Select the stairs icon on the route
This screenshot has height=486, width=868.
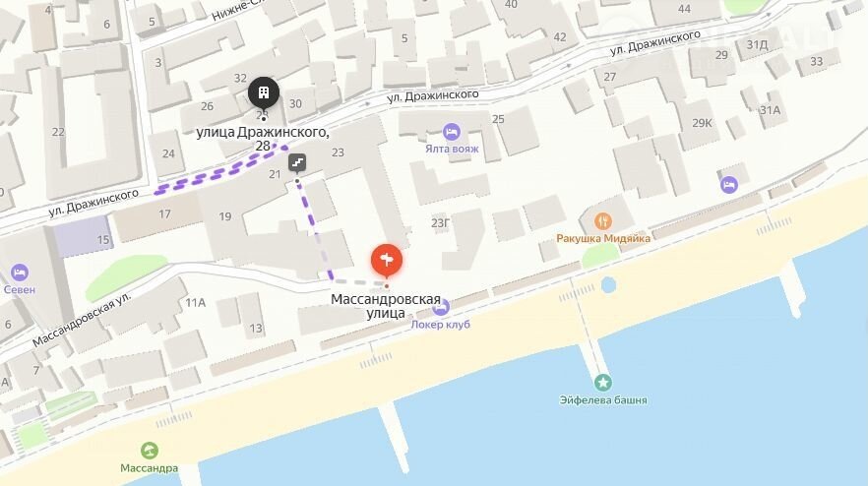point(297,162)
